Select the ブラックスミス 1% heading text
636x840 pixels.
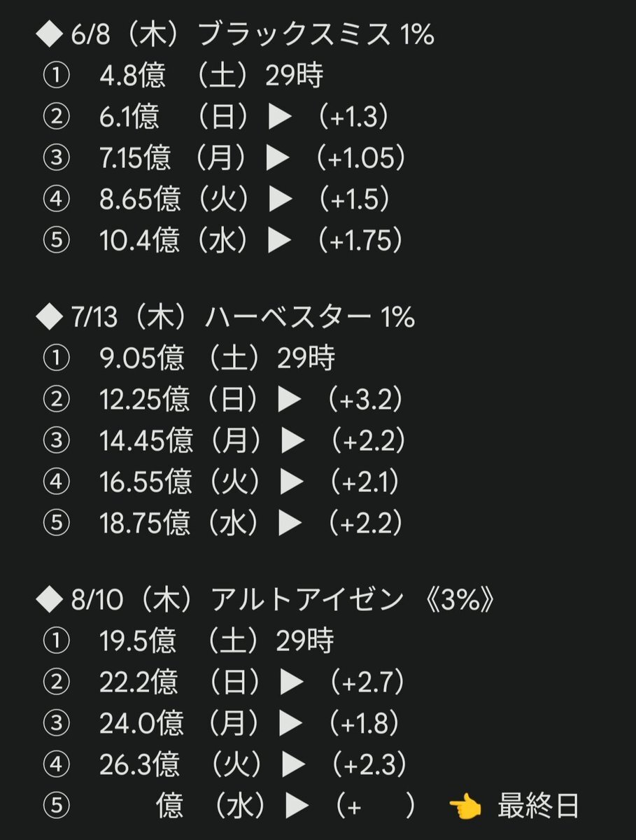(316, 36)
